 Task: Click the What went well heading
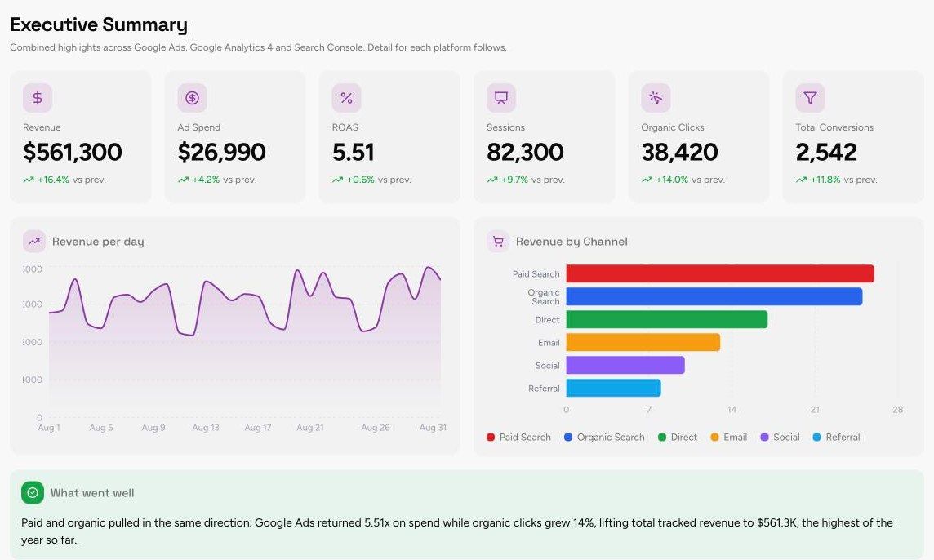coord(92,493)
